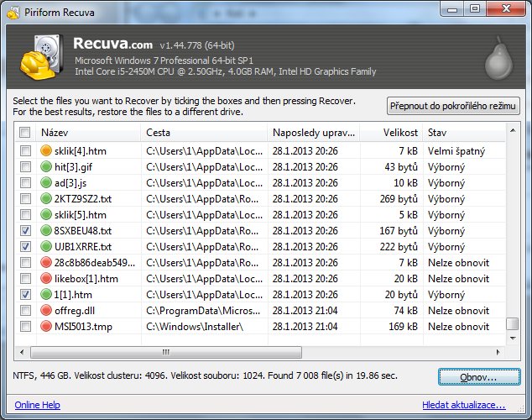Minimize the Piriform Recuva window
Image resolution: width=532 pixels, height=420 pixels.
pyautogui.click(x=452, y=9)
